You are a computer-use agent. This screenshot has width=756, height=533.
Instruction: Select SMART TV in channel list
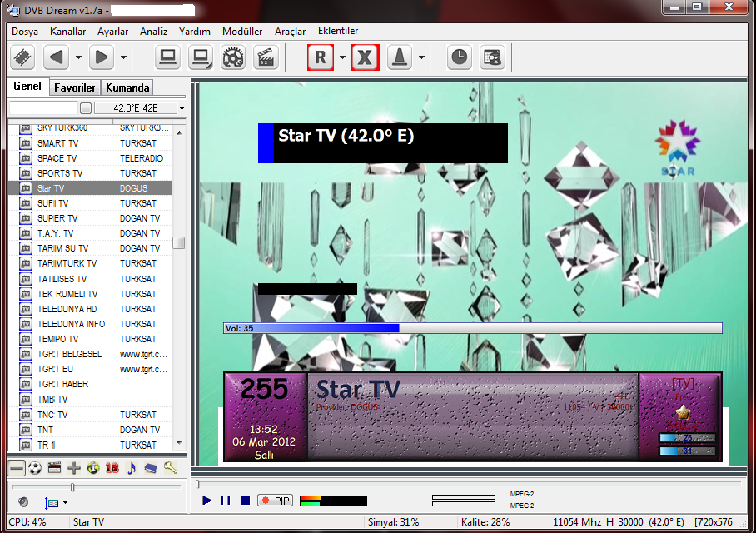point(90,143)
